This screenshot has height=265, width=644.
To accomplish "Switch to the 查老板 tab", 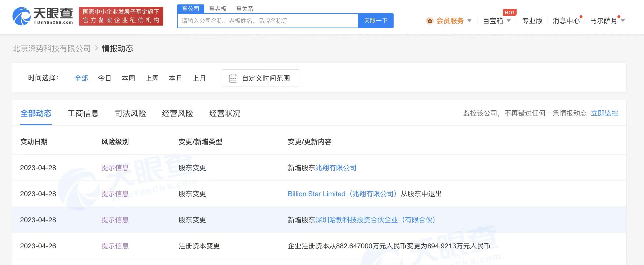I will tap(217, 9).
